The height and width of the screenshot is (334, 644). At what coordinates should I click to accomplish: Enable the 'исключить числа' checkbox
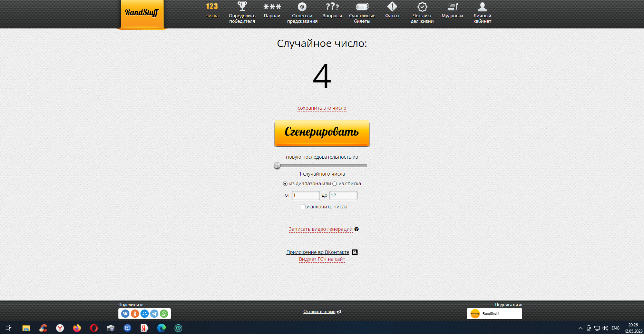point(303,207)
